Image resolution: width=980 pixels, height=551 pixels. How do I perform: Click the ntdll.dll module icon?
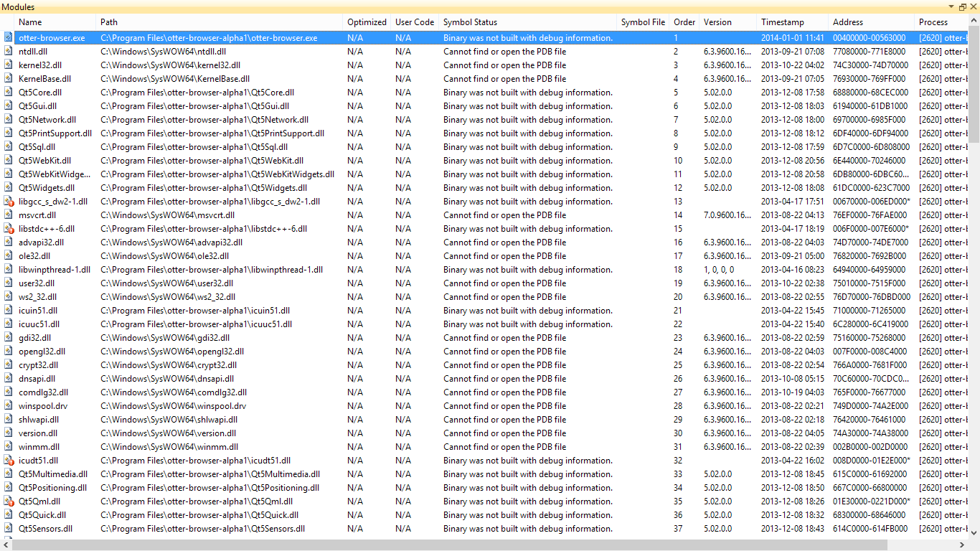[x=9, y=52]
